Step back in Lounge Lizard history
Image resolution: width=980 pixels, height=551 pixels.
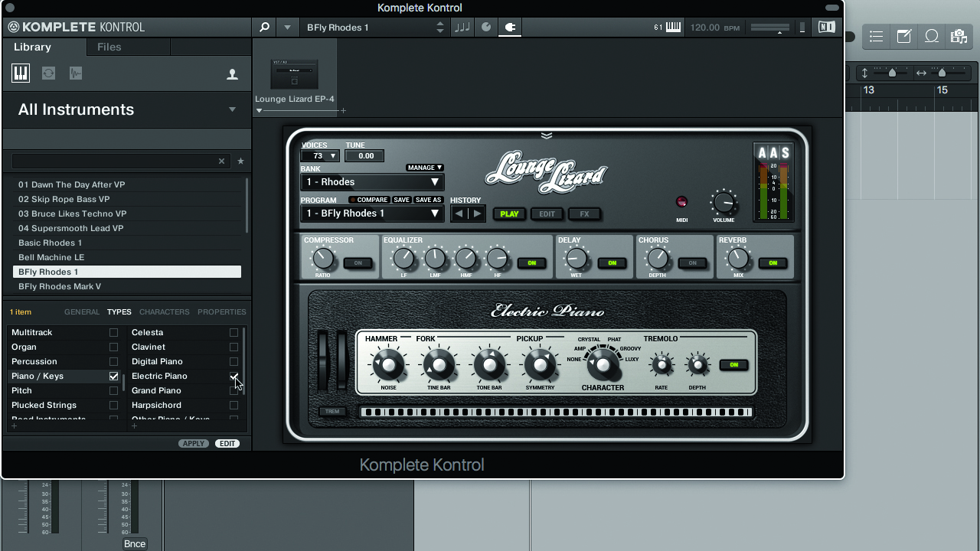[459, 214]
